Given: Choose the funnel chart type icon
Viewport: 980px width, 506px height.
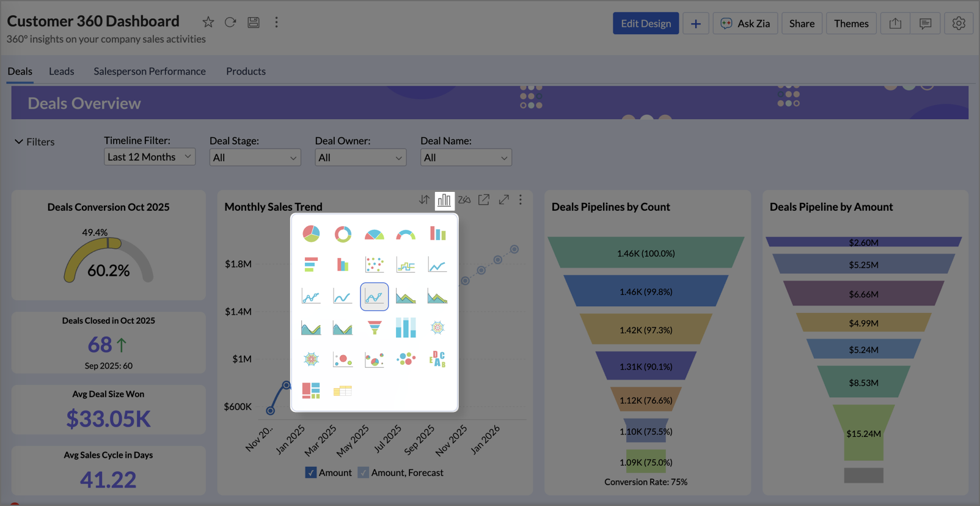Looking at the screenshot, I should pyautogui.click(x=375, y=328).
